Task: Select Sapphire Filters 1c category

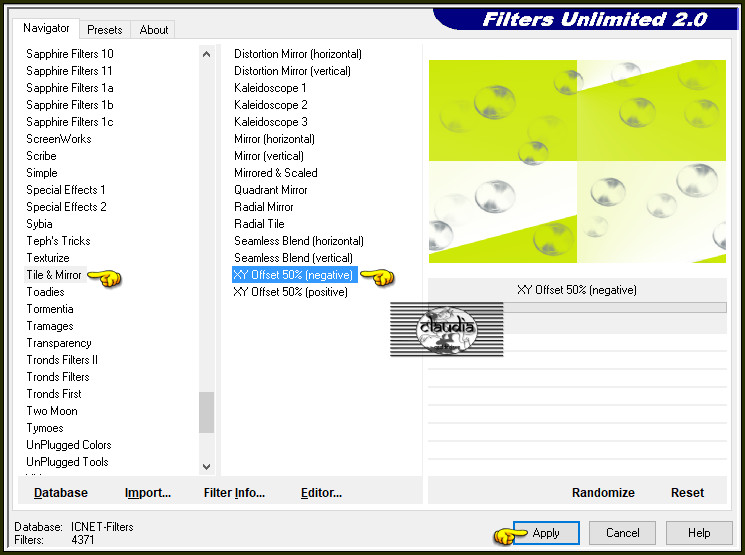Action: [70, 122]
